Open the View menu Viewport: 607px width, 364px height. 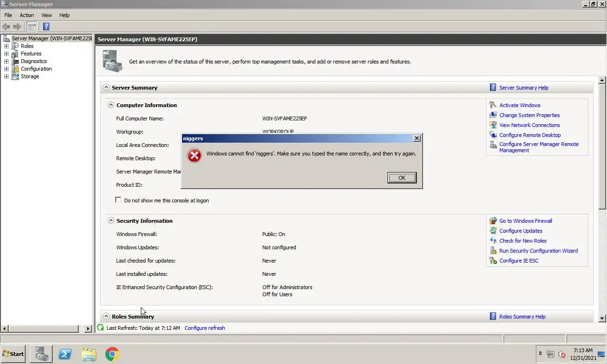(x=46, y=15)
